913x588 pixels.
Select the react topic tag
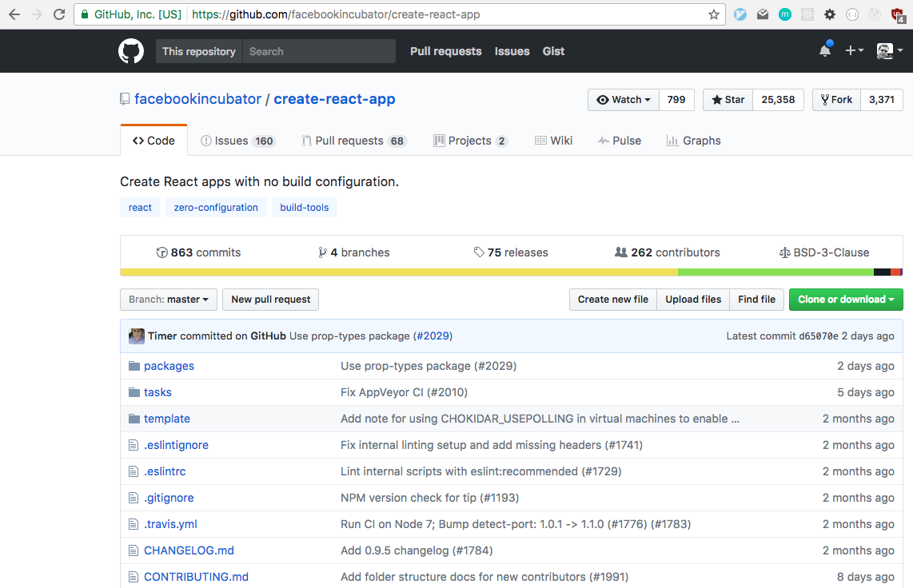coord(141,208)
